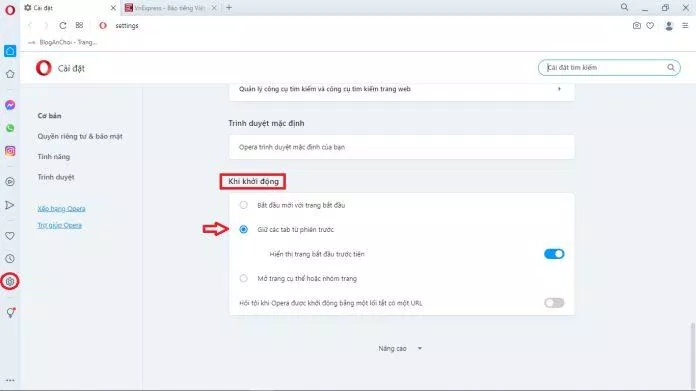This screenshot has width=696, height=391.
Task: Close the Cài đặt tab
Action: coord(113,8)
